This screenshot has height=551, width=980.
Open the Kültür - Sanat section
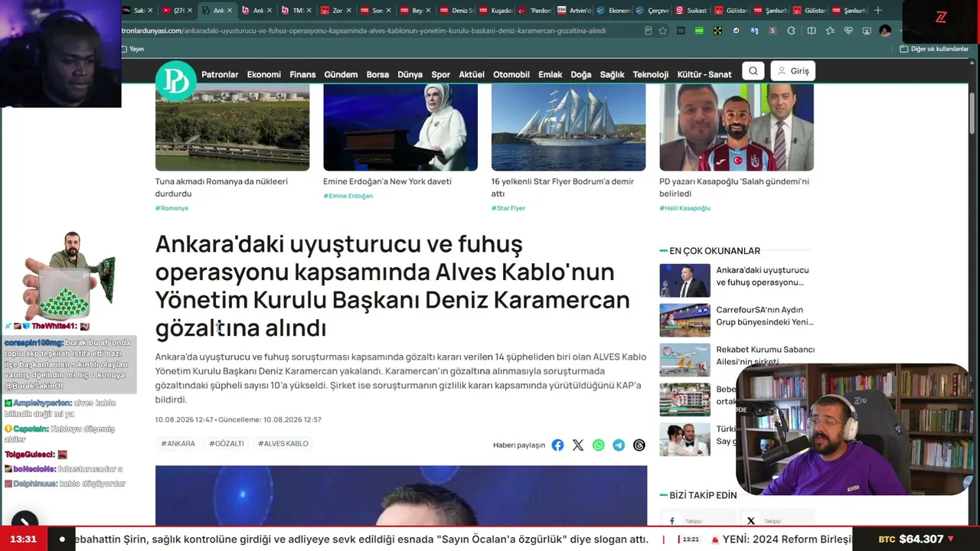(704, 74)
